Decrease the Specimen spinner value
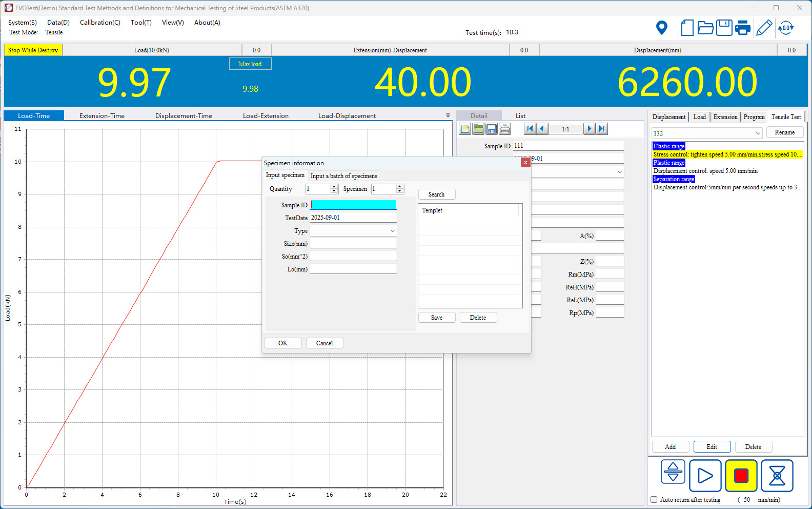812x509 pixels. 400,191
